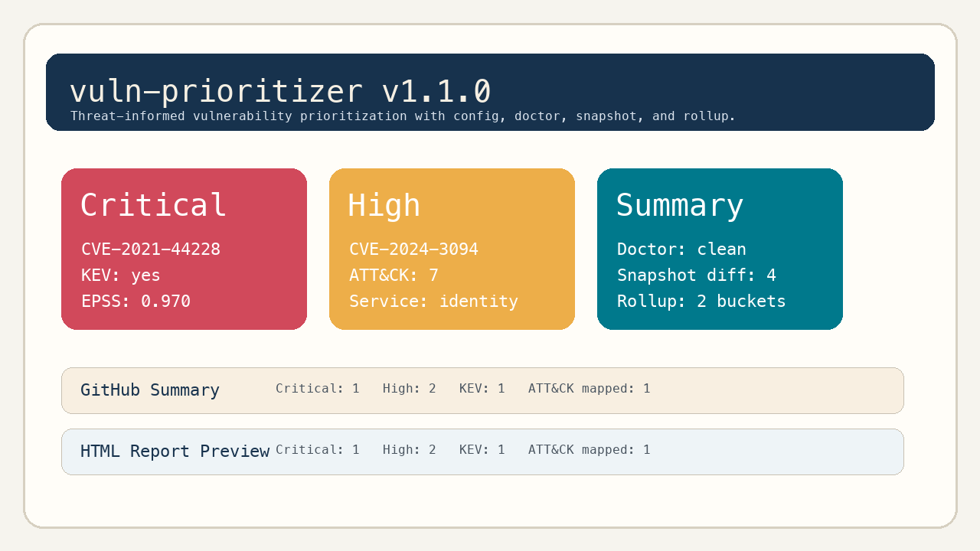Open the CVE-2024-3094 entry

click(413, 249)
